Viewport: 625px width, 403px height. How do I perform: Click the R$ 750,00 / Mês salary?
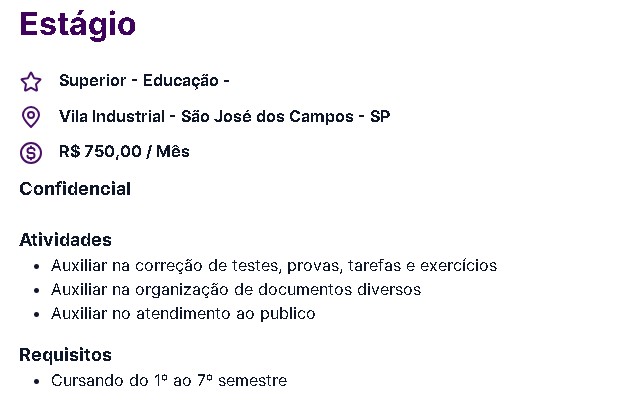[x=124, y=151]
